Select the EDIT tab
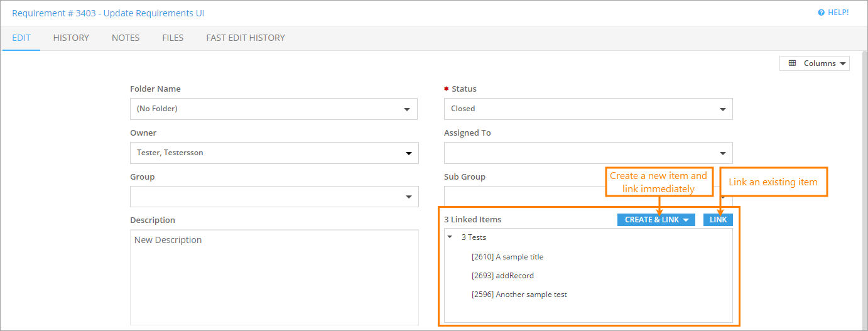Viewport: 868px width, 331px height. click(x=21, y=38)
